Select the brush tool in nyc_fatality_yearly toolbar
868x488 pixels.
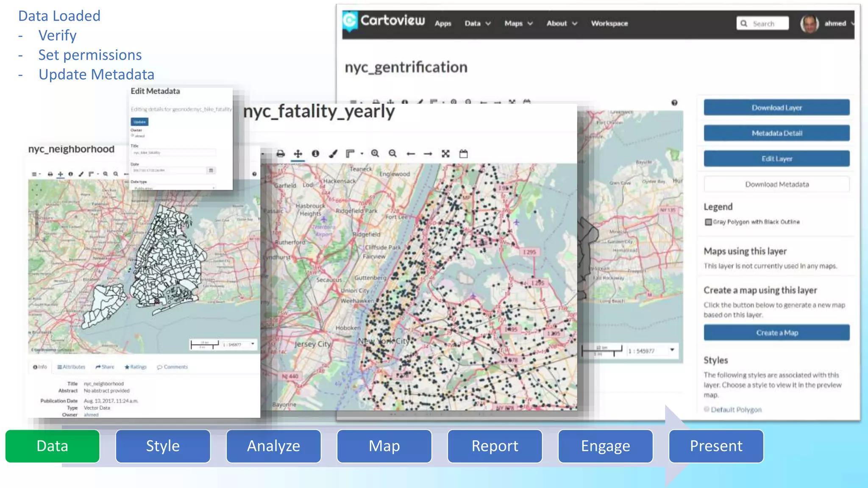click(x=334, y=154)
